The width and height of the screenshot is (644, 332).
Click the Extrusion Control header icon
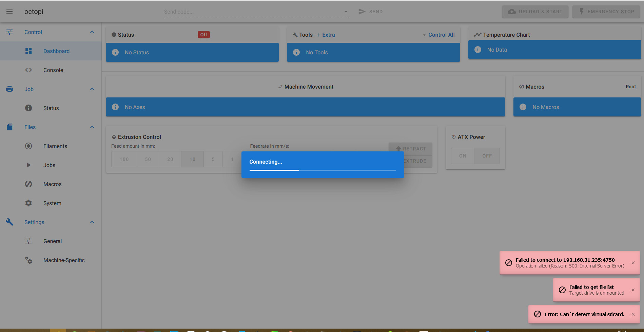114,137
